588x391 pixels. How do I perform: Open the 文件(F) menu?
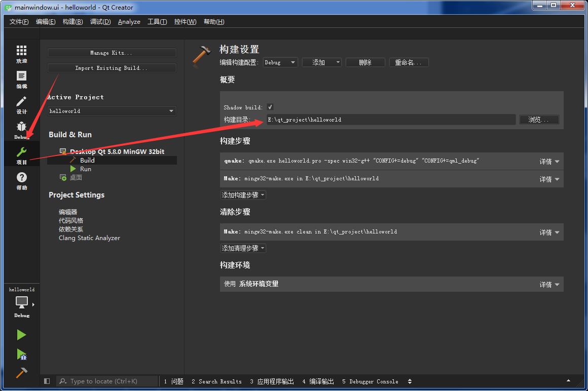[x=19, y=22]
